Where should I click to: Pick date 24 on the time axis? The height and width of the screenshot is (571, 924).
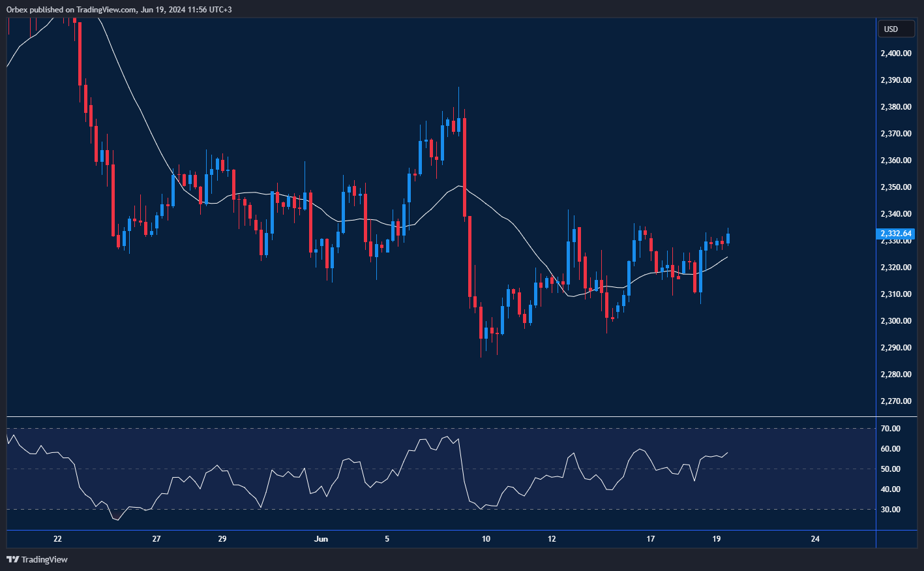tap(815, 539)
